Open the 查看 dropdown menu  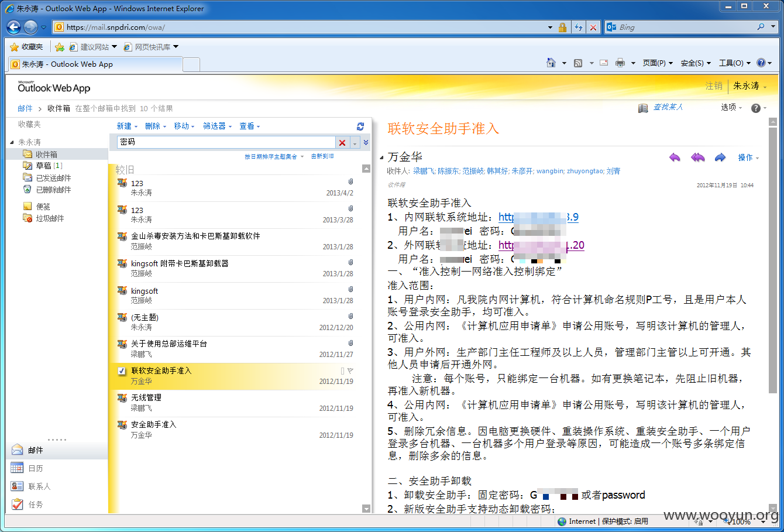click(250, 126)
